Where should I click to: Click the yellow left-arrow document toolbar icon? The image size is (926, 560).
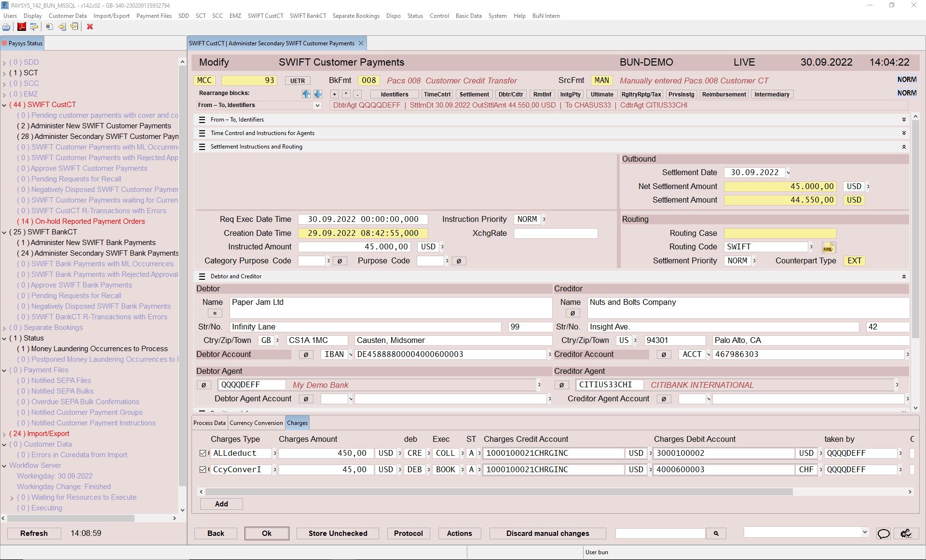[62, 27]
